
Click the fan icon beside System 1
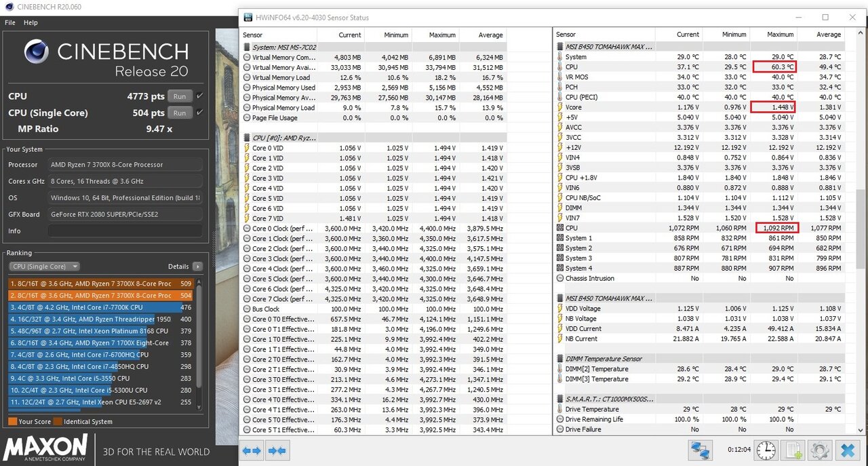point(560,238)
